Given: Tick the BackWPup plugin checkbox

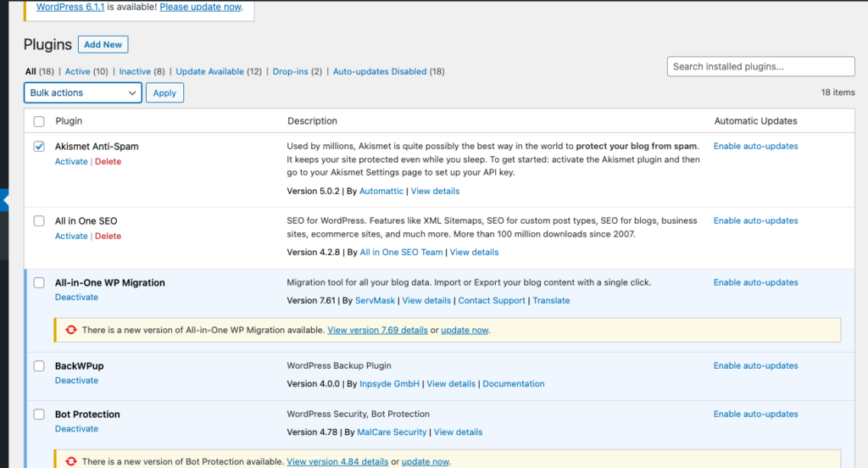Looking at the screenshot, I should (39, 366).
